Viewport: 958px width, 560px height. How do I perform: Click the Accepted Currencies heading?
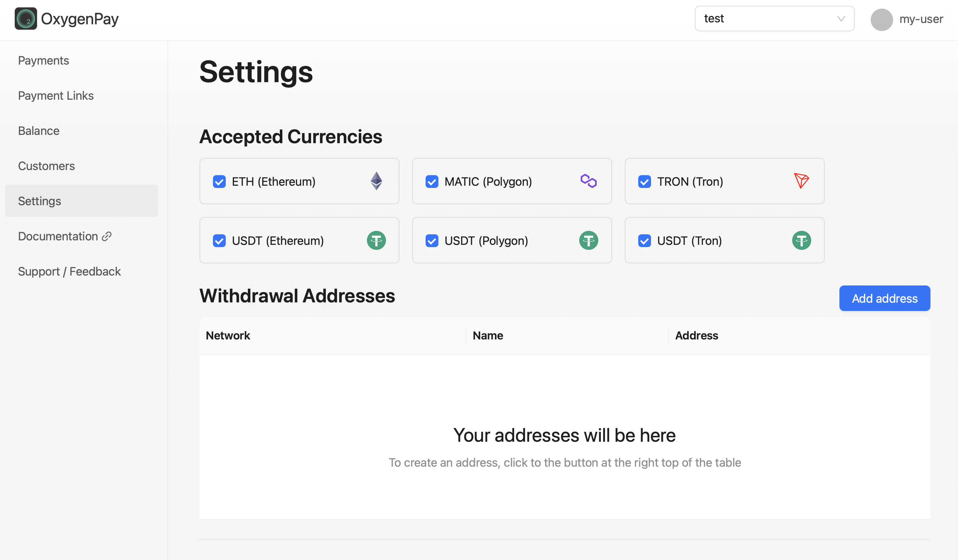[291, 136]
